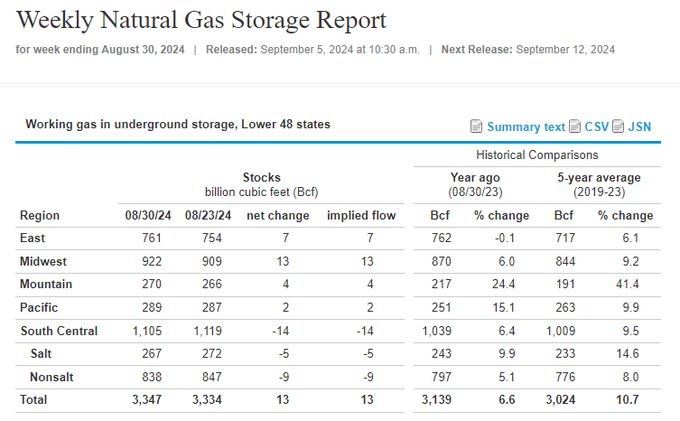The height and width of the screenshot is (421, 680).
Task: Click the implied flow column header
Action: click(361, 215)
